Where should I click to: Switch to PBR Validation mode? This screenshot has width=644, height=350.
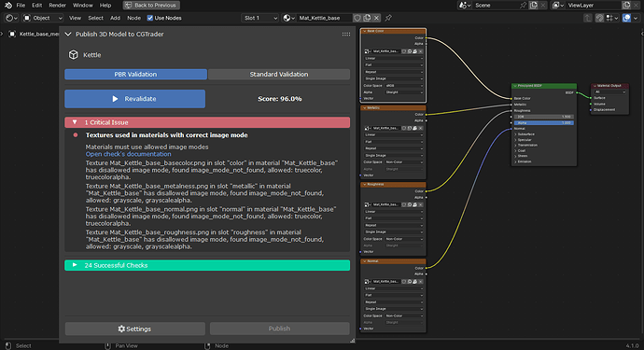pos(135,75)
